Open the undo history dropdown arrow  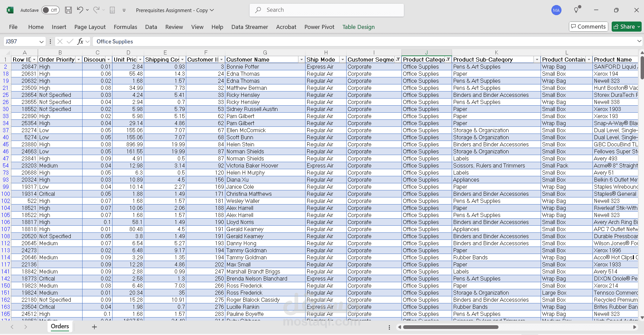click(x=88, y=10)
